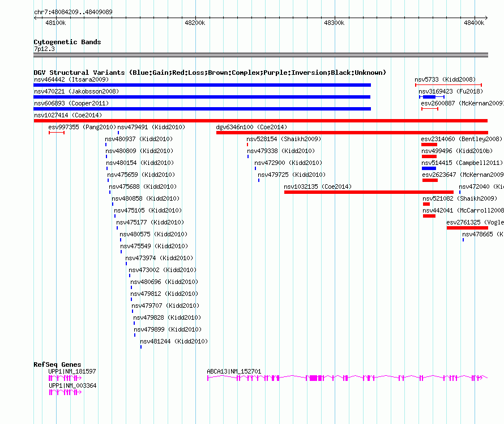Click the nsv480858 (Kidd2010) label
Screen dimensions: 504x424
click(x=146, y=198)
